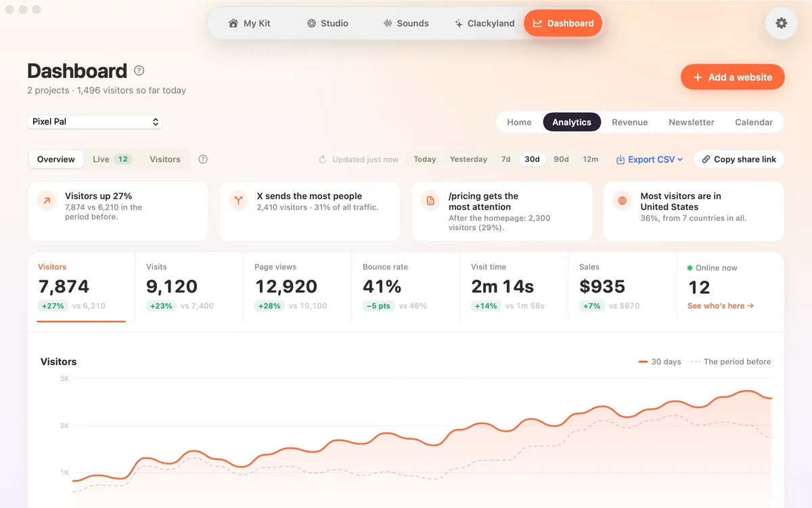Click the +27% visitors change badge
This screenshot has width=812, height=508.
pyautogui.click(x=53, y=306)
